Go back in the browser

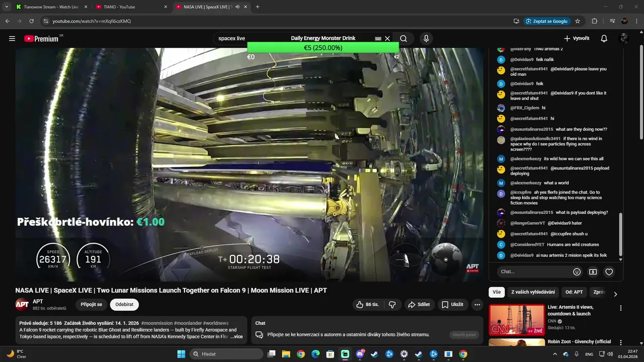tap(8, 21)
